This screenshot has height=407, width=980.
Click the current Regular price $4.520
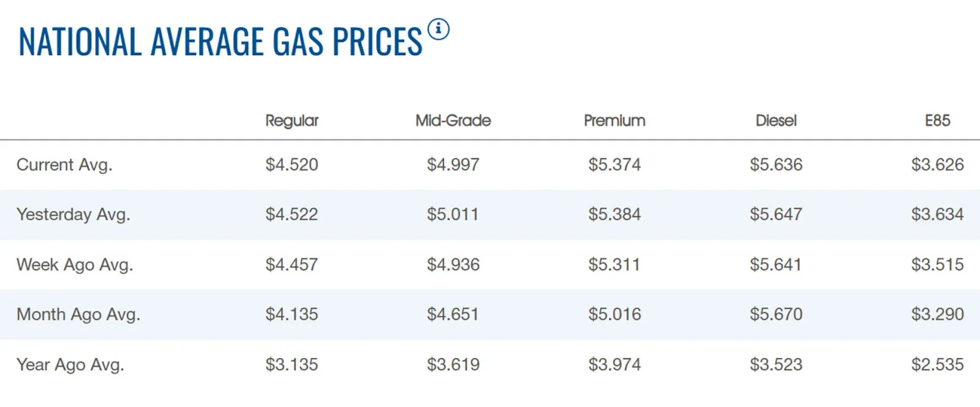(x=292, y=165)
